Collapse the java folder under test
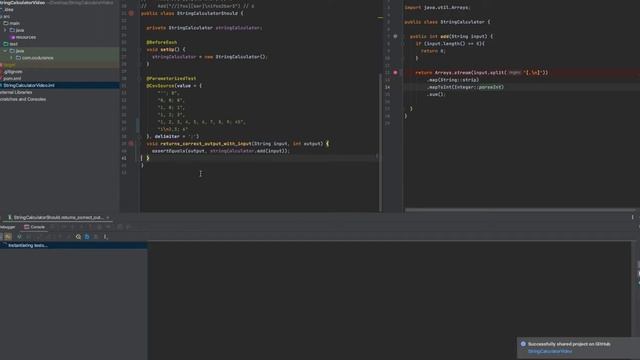This screenshot has height=360, width=640. coord(5,51)
